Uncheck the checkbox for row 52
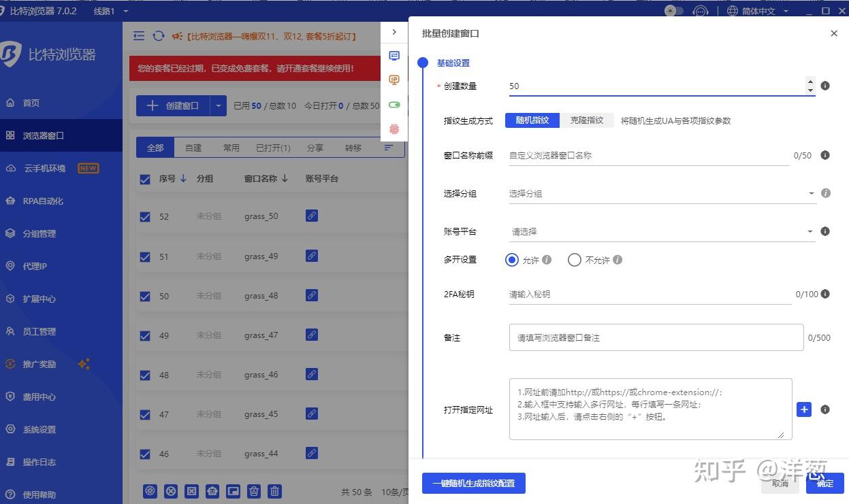 (145, 217)
